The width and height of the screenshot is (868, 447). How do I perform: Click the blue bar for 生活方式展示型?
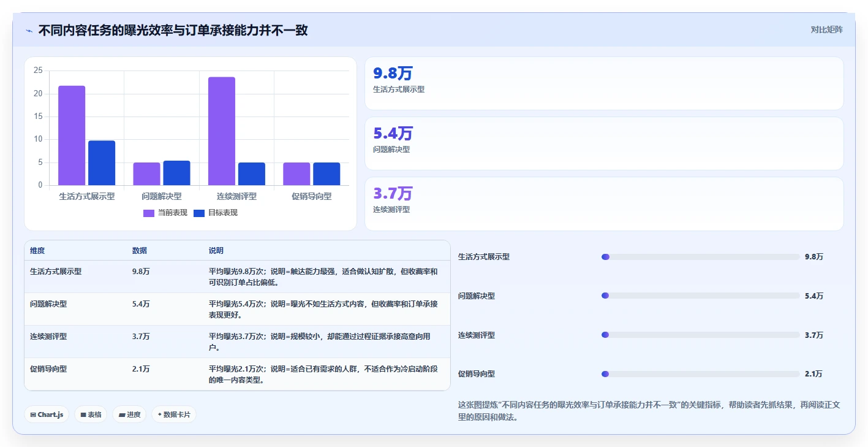click(x=102, y=163)
